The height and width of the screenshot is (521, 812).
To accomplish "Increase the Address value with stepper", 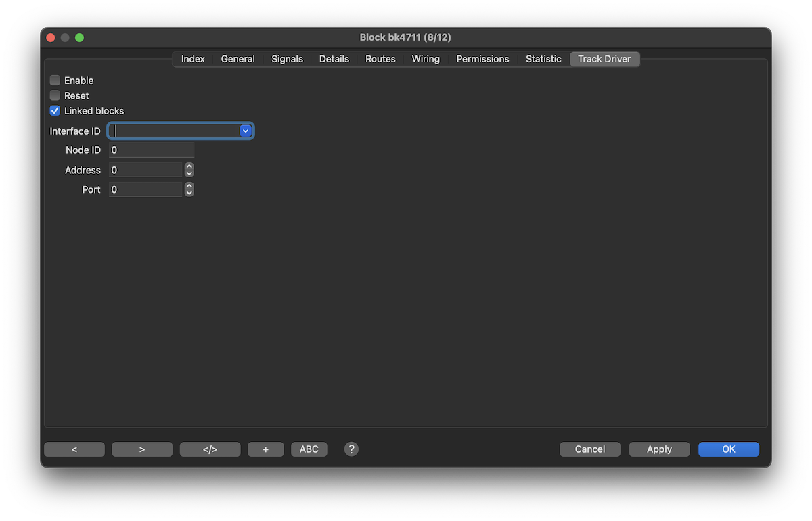I will [x=189, y=166].
